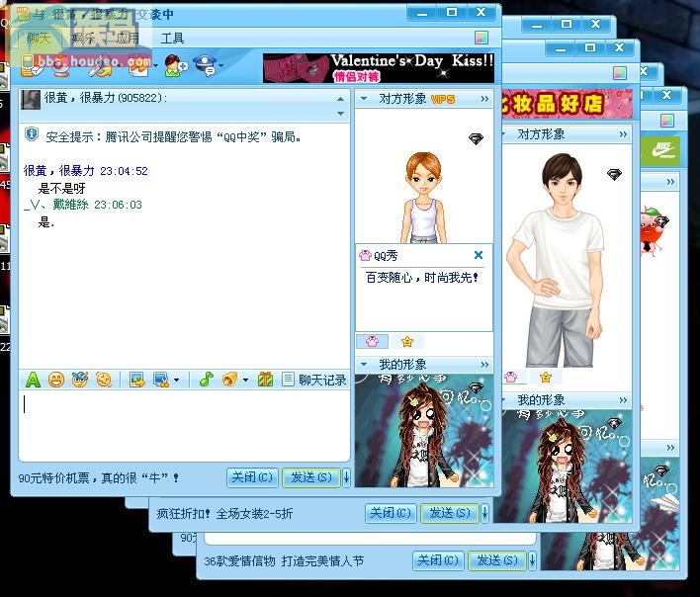700x597 pixels.
Task: Expand 我的形象 chevron in second window
Action: (x=623, y=400)
